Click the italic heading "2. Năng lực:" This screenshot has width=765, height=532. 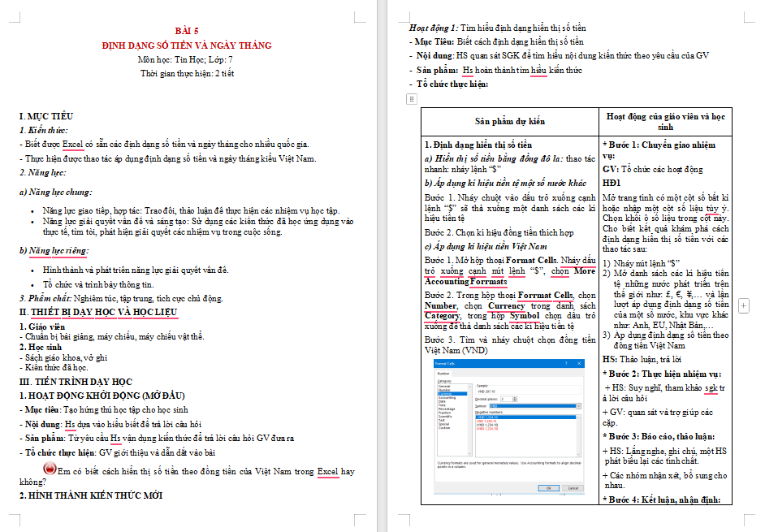tap(42, 173)
